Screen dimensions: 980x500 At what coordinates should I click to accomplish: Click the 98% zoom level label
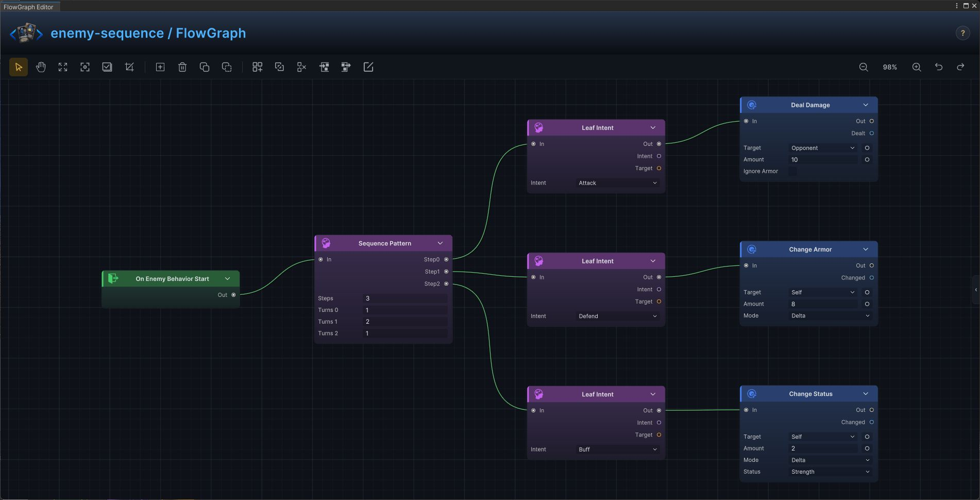890,67
